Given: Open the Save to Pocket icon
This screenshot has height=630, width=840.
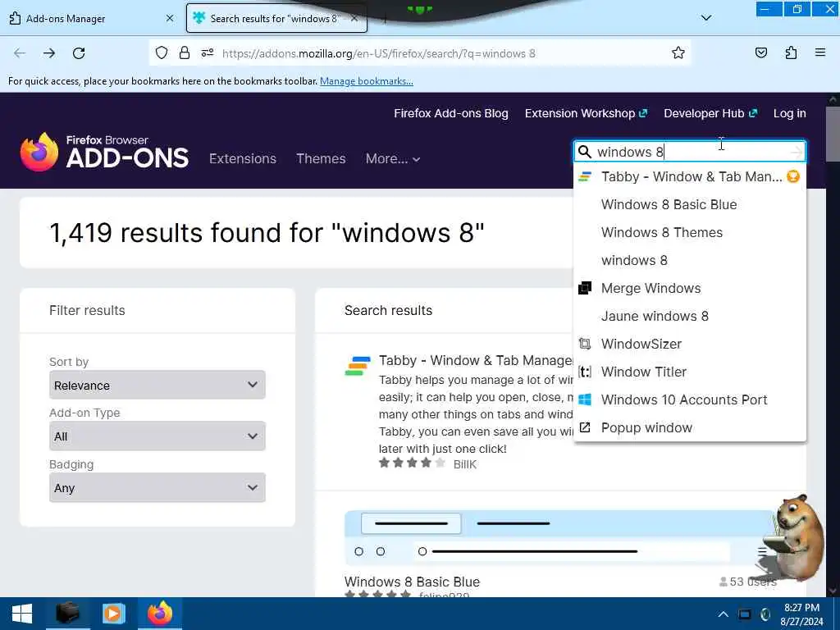Looking at the screenshot, I should 760,52.
